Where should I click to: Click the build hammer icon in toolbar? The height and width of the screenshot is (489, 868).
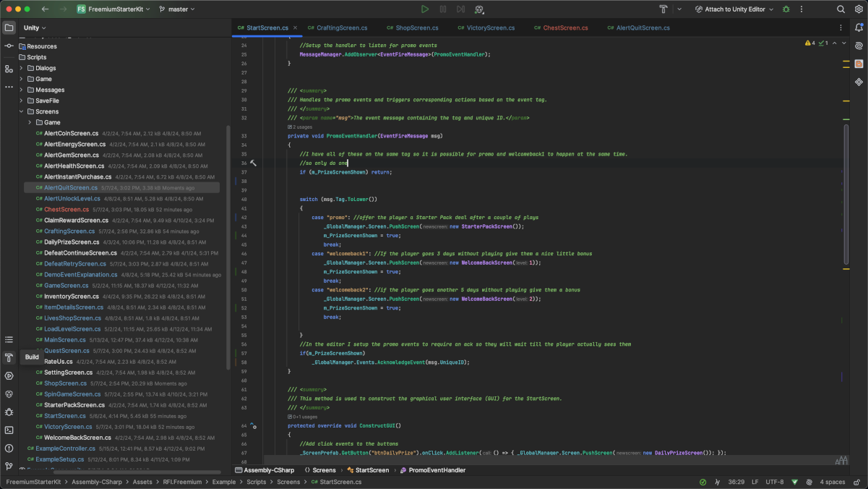663,9
